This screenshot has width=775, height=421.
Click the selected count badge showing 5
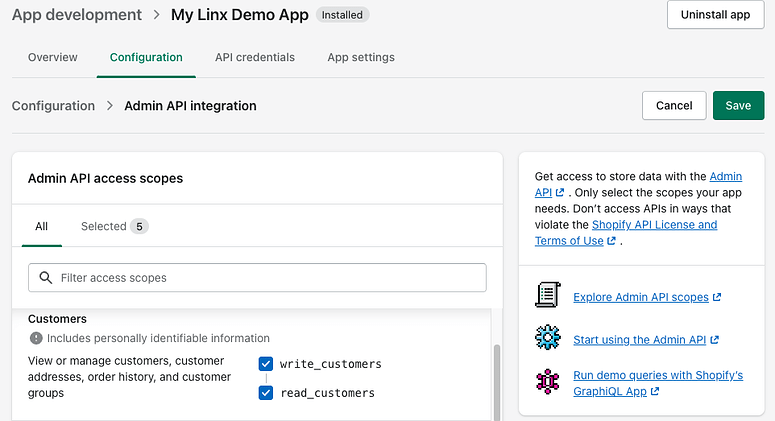pos(139,226)
